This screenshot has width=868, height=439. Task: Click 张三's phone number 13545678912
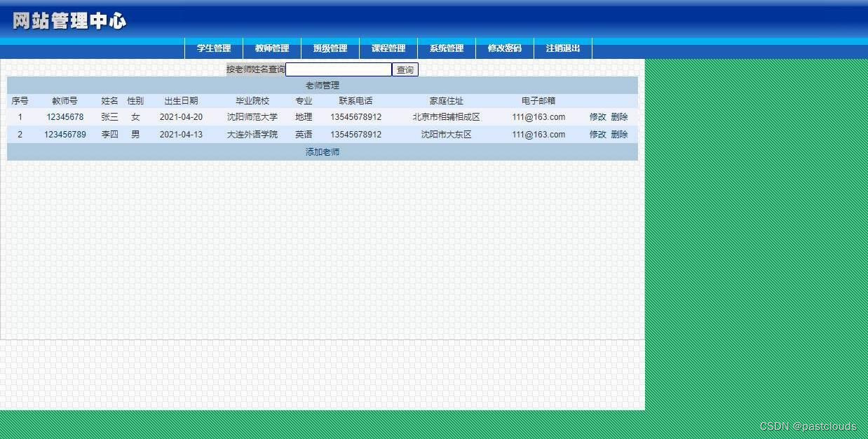[x=356, y=117]
